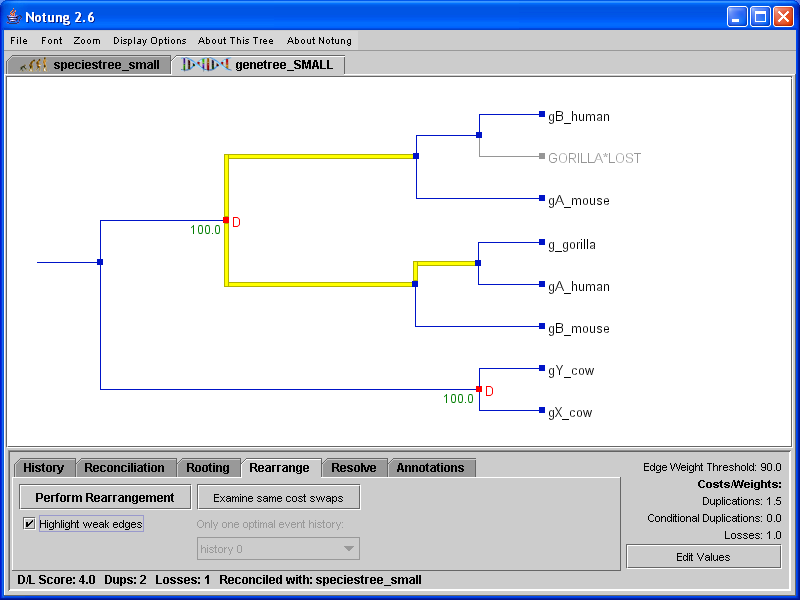Open the history 0 dropdown
The height and width of the screenshot is (600, 800).
click(x=277, y=549)
